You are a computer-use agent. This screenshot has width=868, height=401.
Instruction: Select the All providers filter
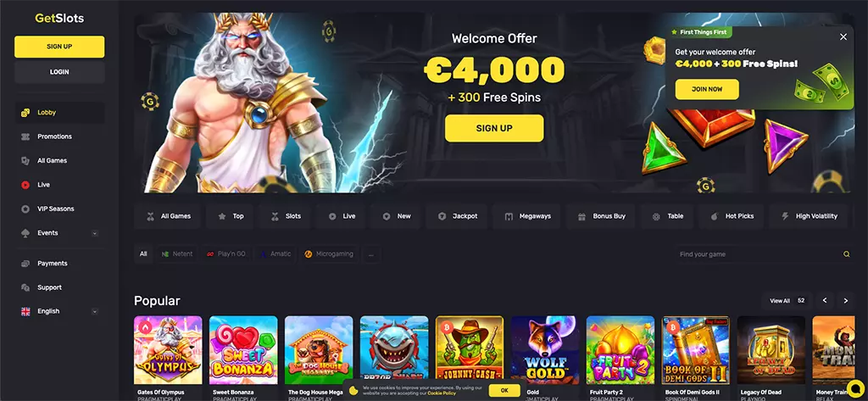click(143, 254)
